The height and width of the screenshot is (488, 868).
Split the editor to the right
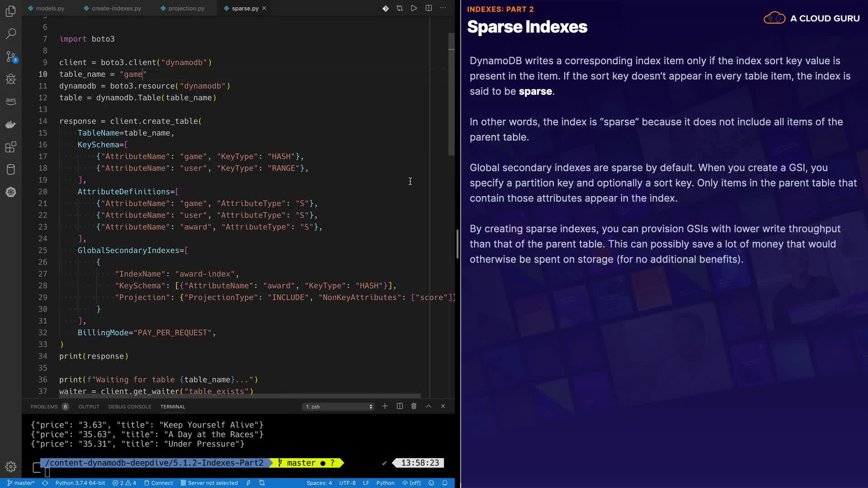pyautogui.click(x=429, y=8)
